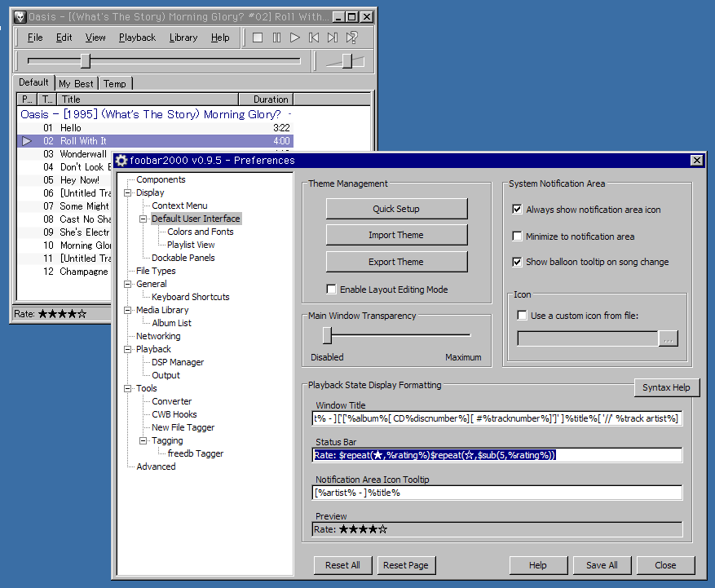Collapse the Tools tree node
Viewport: 715px width, 588px height.
[128, 389]
